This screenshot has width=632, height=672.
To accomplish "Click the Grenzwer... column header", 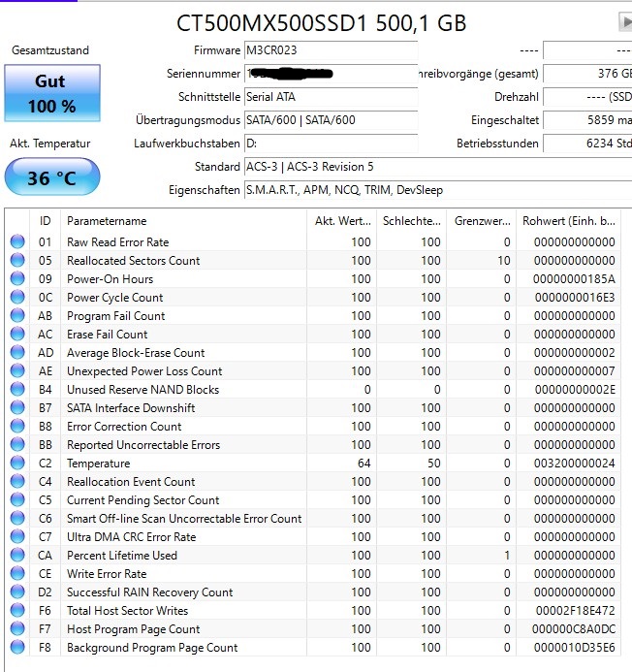I will pyautogui.click(x=482, y=221).
